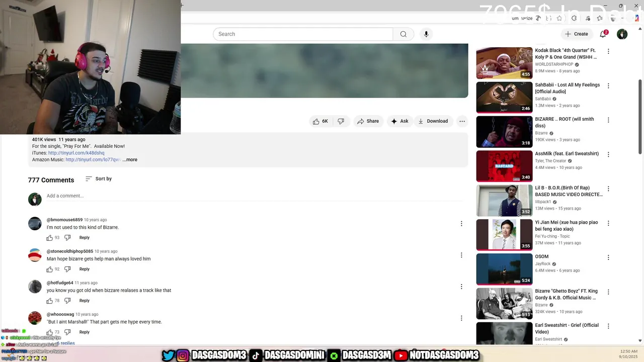Reply to @stonecoldhiphop5085 comment
Viewport: 644px width, 362px height.
(85, 269)
